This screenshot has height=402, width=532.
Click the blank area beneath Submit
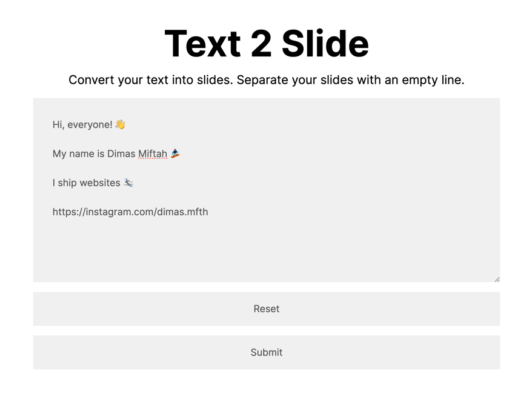[267, 388]
